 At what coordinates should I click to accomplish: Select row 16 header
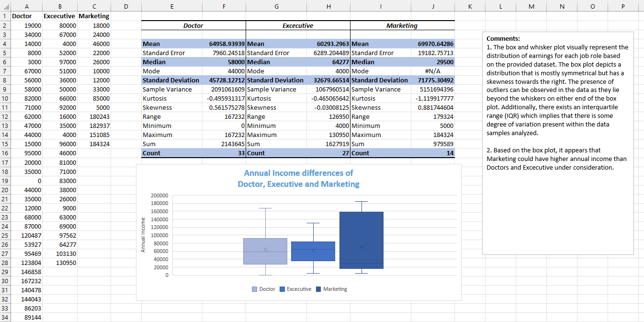tap(5, 153)
